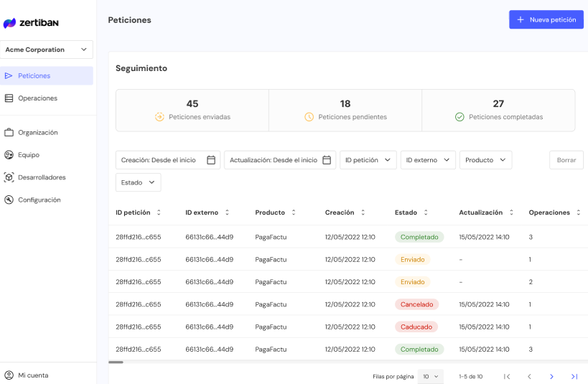This screenshot has height=384, width=588.
Task: Sort table by ID petición column
Action: point(159,212)
